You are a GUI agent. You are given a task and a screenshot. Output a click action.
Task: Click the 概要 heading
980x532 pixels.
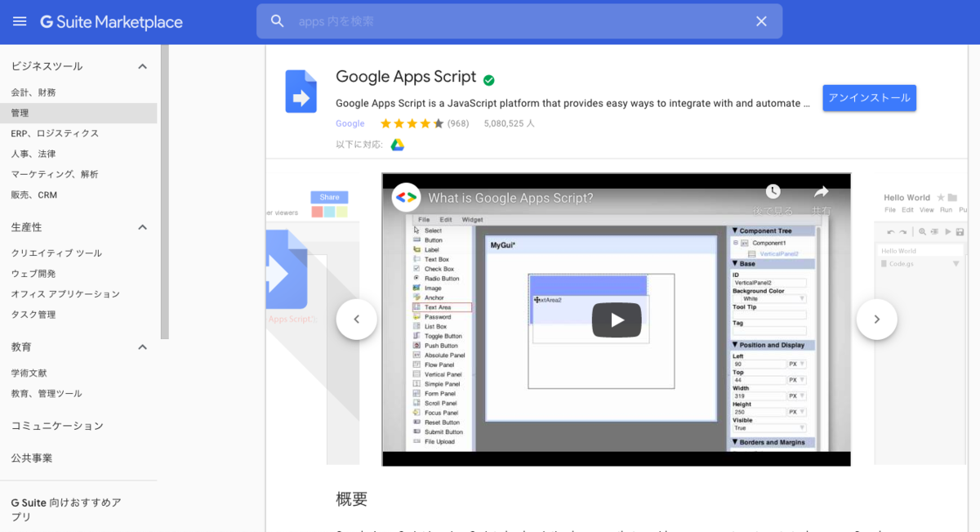coord(352,498)
